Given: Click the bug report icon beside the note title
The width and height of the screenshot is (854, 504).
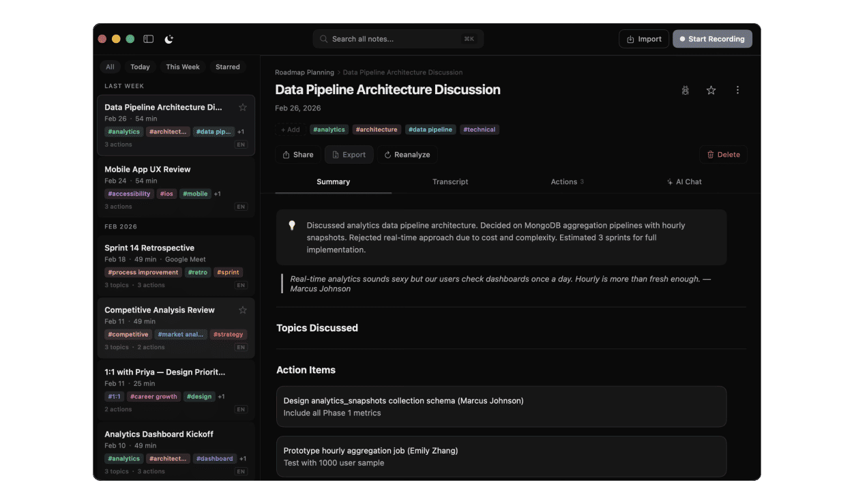Looking at the screenshot, I should (x=686, y=90).
